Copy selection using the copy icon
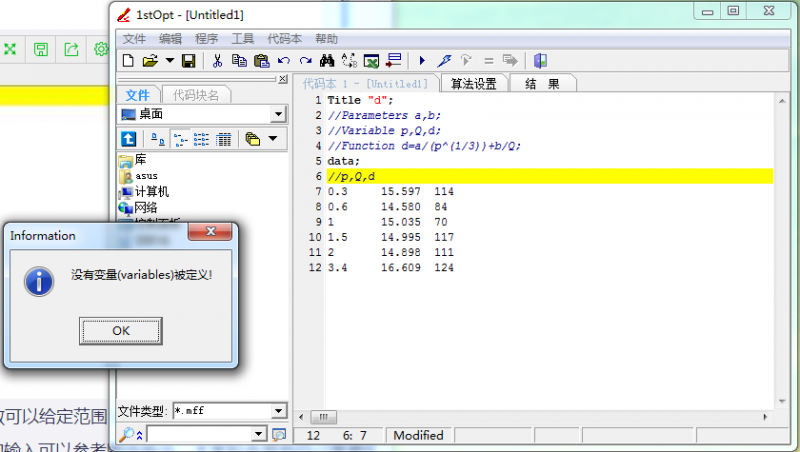This screenshot has width=800, height=452. [239, 61]
